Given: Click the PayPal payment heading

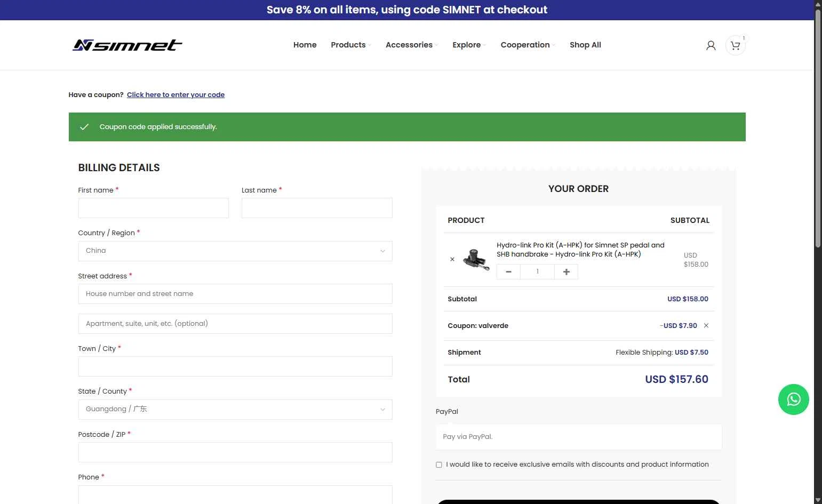Looking at the screenshot, I should point(447,412).
